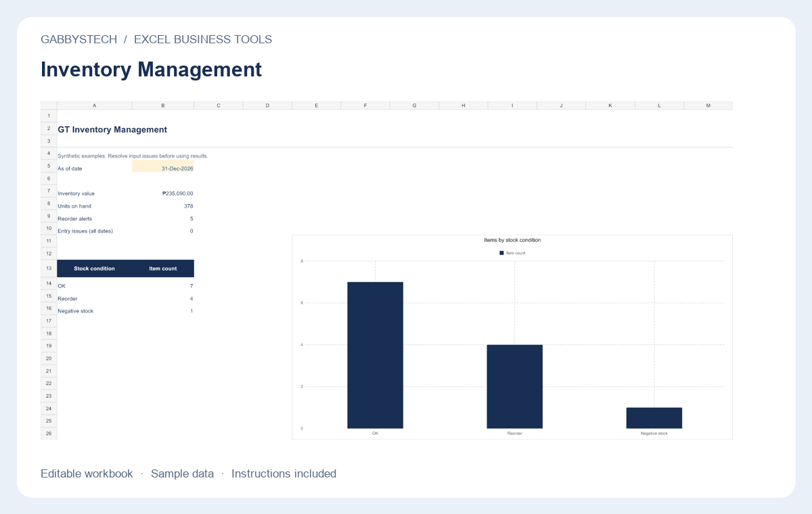The width and height of the screenshot is (812, 514).
Task: Click the 'EXCEL BUSINESS TOOLS' breadcrumb text
Action: [x=203, y=39]
